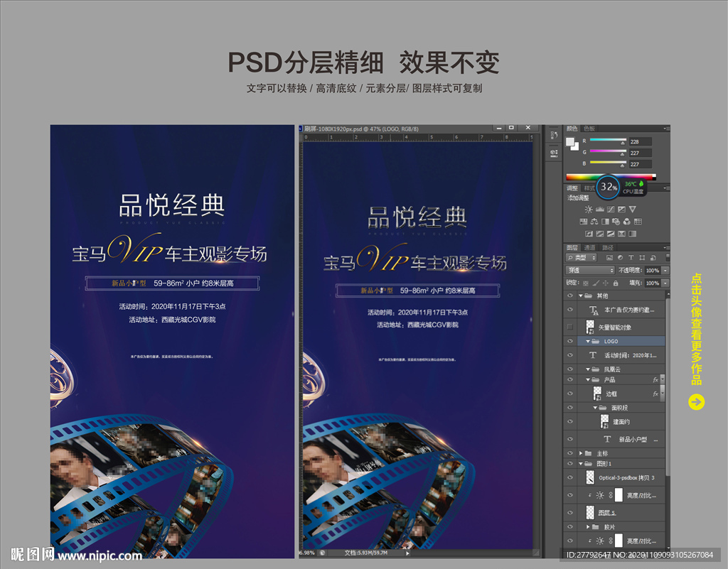Hide the 图层 5 layer

(570, 511)
